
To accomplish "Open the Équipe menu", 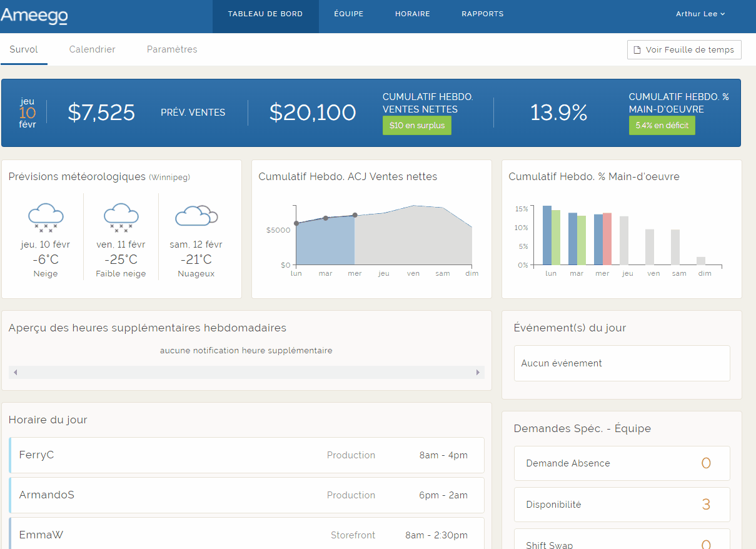I will coord(348,14).
